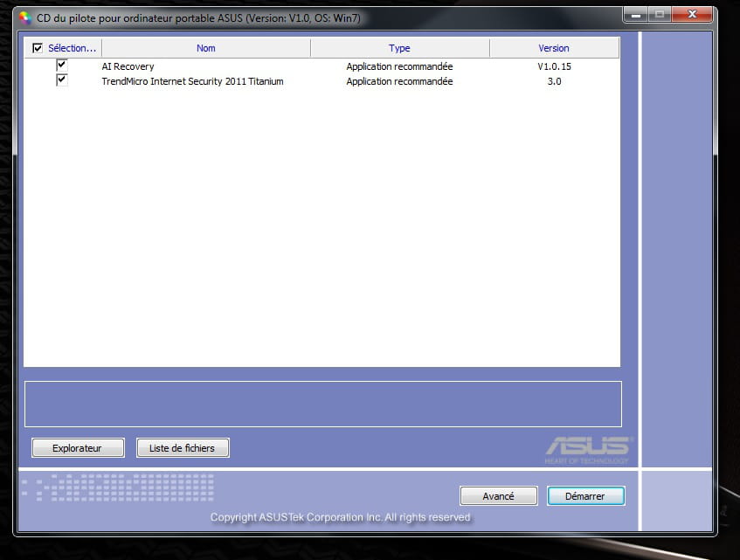Minimize the ASUS driver CD window
Viewport: 740px width, 560px height.
[636, 15]
